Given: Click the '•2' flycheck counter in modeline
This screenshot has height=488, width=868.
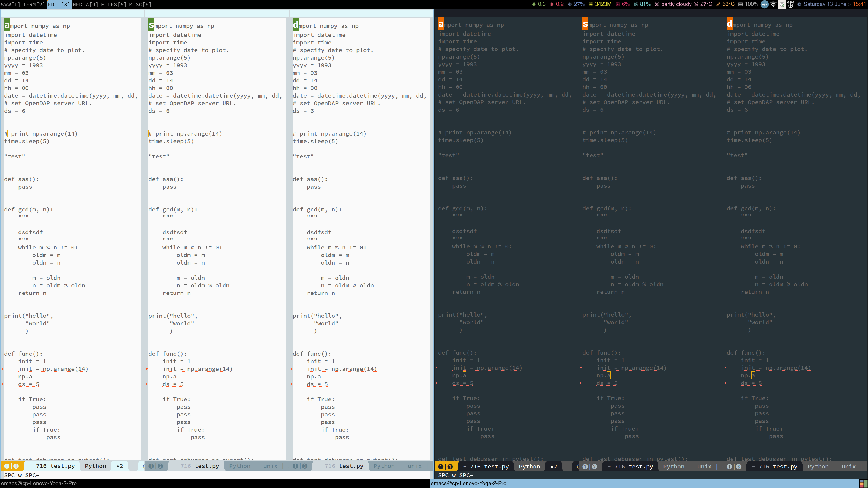Looking at the screenshot, I should coord(120,466).
